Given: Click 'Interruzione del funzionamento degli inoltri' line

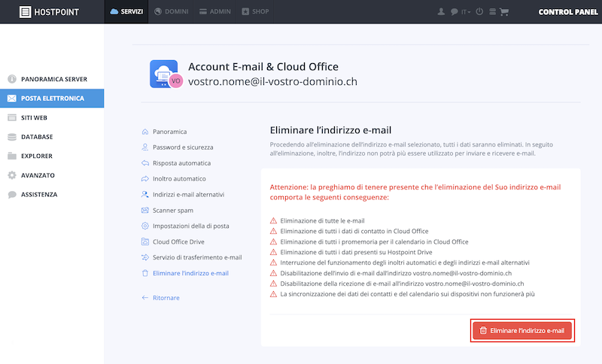Looking at the screenshot, I should pos(405,262).
